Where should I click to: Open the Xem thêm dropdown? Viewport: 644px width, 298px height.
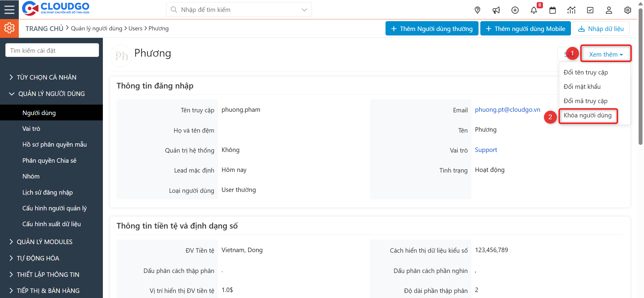(606, 54)
